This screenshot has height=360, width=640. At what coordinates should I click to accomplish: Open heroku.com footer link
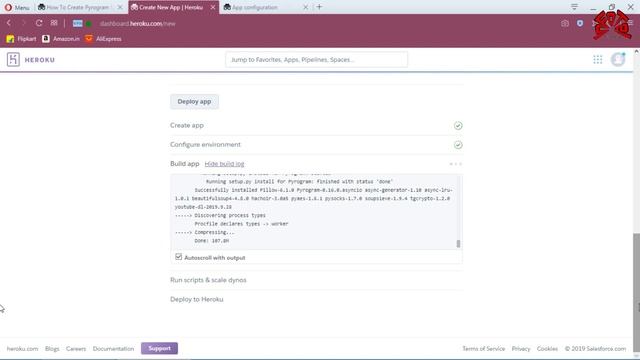pos(22,349)
